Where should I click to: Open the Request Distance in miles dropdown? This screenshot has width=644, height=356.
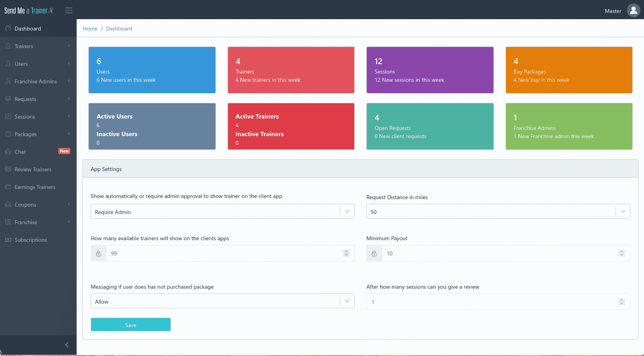pyautogui.click(x=498, y=211)
